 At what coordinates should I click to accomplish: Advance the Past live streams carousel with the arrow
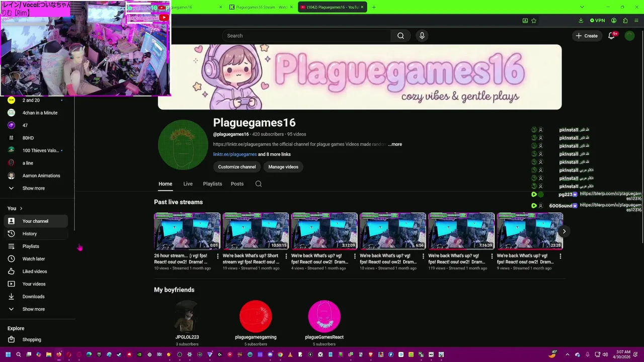pyautogui.click(x=564, y=231)
